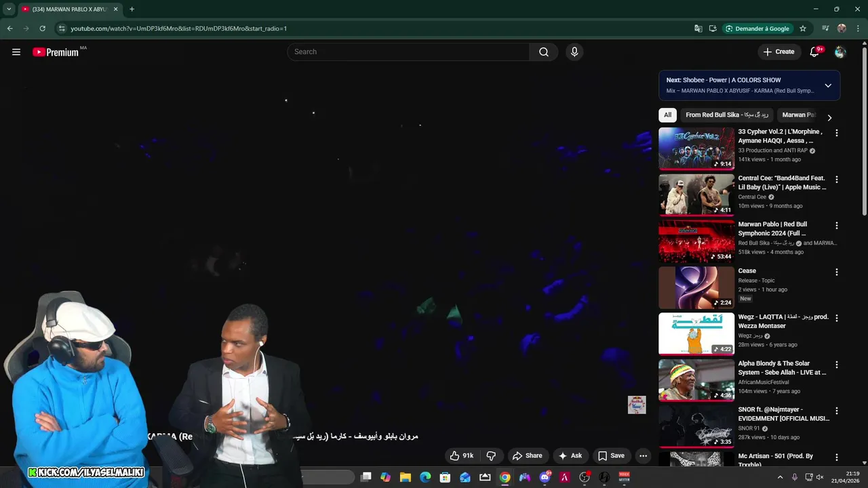
Task: Dislike the video with thumbs down
Action: 492,456
